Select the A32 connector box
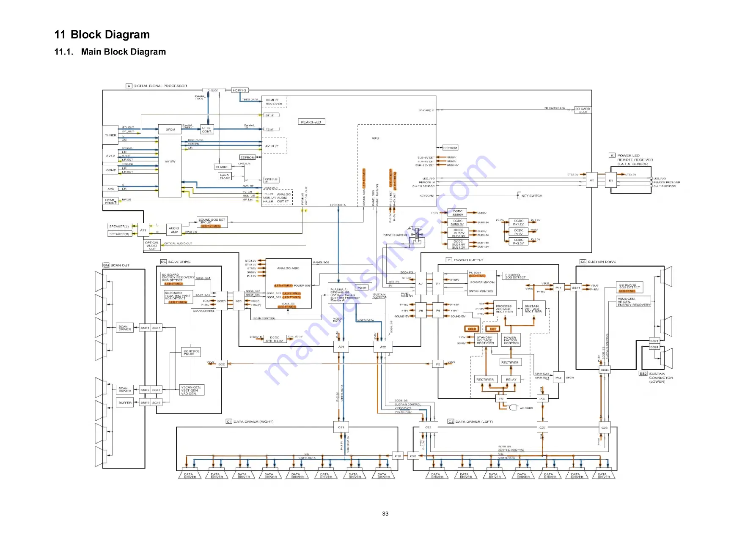 tap(383, 347)
